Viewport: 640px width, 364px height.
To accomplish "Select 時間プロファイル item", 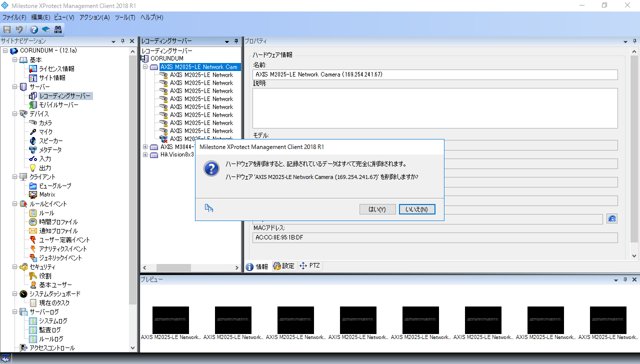I will click(58, 222).
